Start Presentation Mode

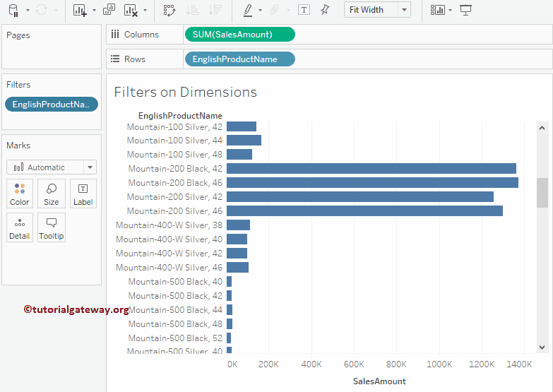click(x=465, y=10)
